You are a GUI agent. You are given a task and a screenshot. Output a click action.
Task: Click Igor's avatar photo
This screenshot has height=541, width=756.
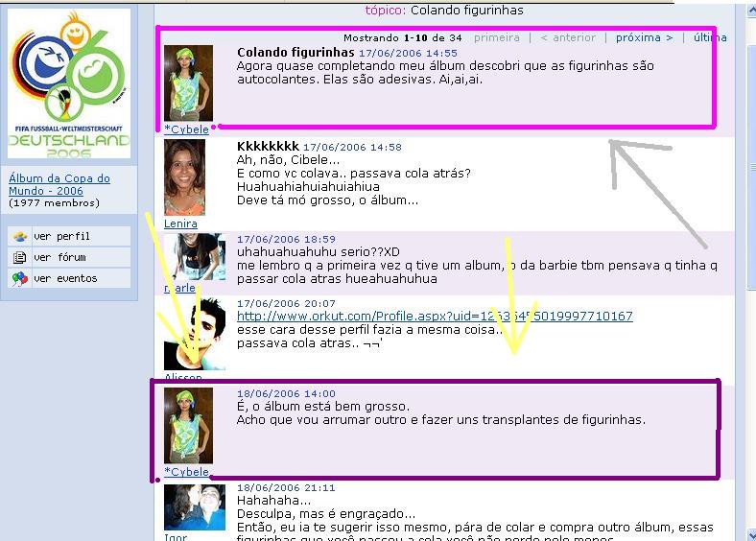[x=195, y=507]
